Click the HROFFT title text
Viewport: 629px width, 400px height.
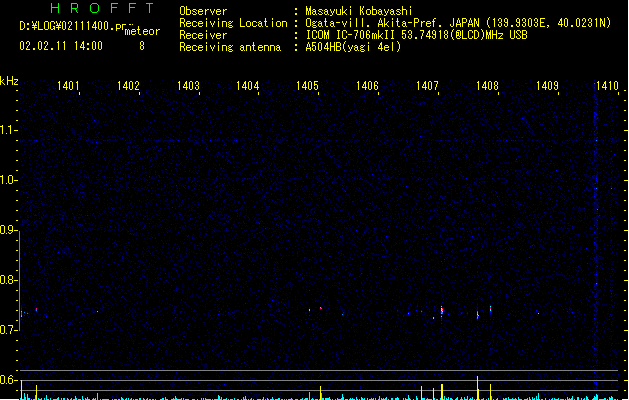pos(103,8)
